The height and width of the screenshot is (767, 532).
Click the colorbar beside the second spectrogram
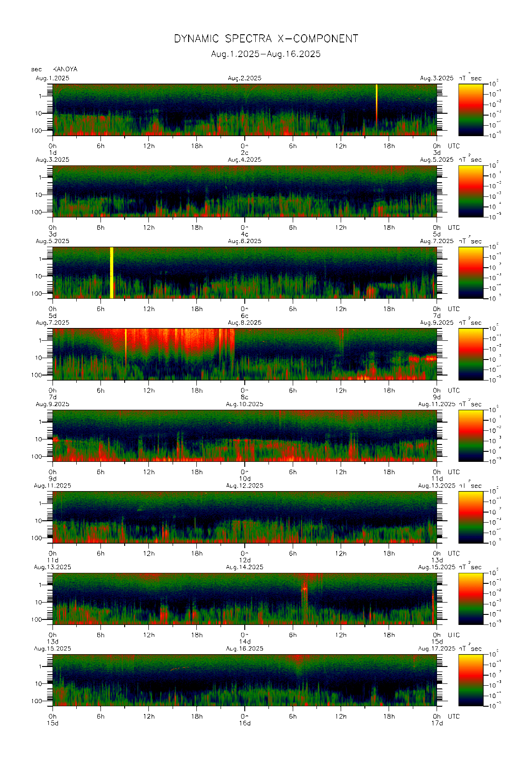tap(470, 191)
